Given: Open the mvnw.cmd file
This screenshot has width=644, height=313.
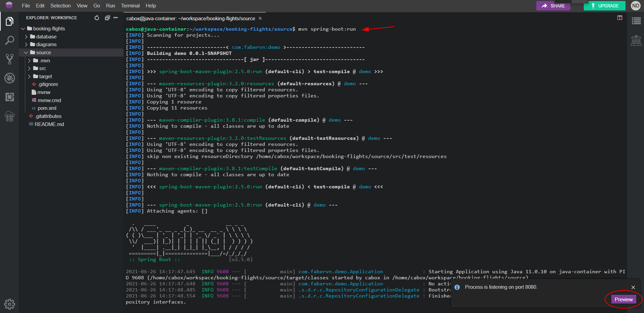Looking at the screenshot, I should pos(49,100).
